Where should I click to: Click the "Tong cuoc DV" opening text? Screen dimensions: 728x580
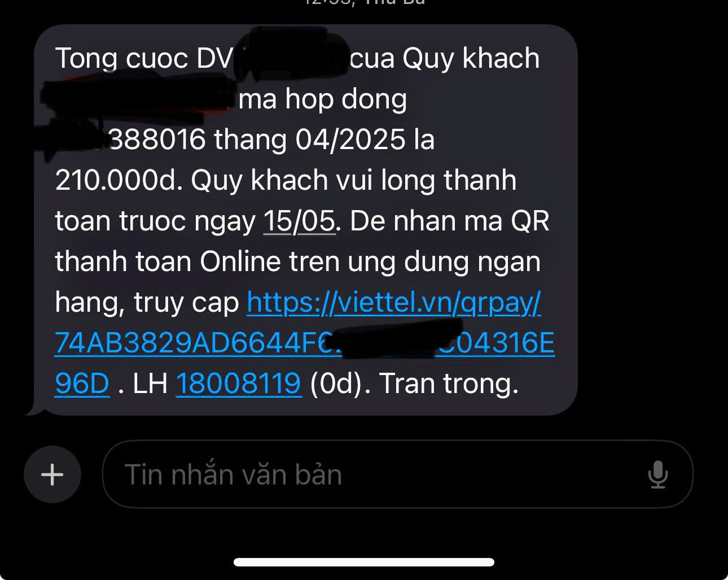[144, 59]
